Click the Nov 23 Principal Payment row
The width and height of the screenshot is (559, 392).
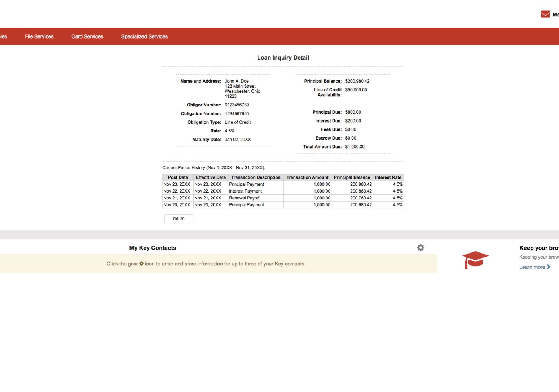pos(246,184)
